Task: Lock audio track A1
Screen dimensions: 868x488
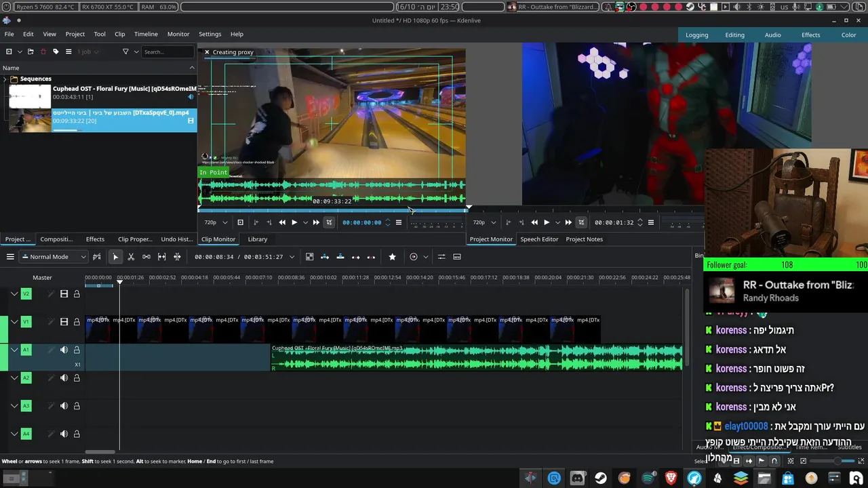Action: pos(77,350)
